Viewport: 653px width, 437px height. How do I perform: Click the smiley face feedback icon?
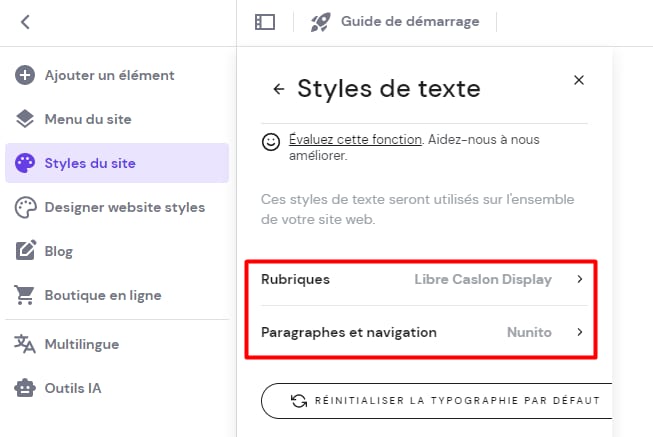coord(270,142)
